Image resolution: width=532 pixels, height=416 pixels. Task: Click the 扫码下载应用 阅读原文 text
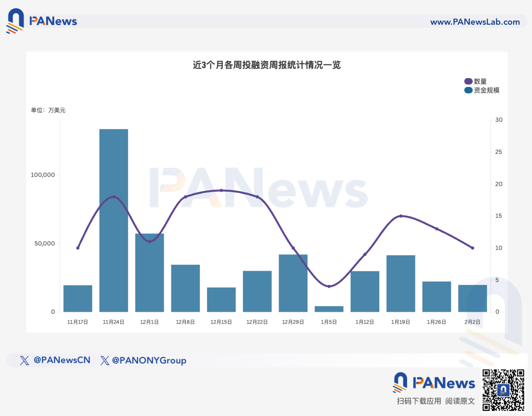[x=435, y=401]
